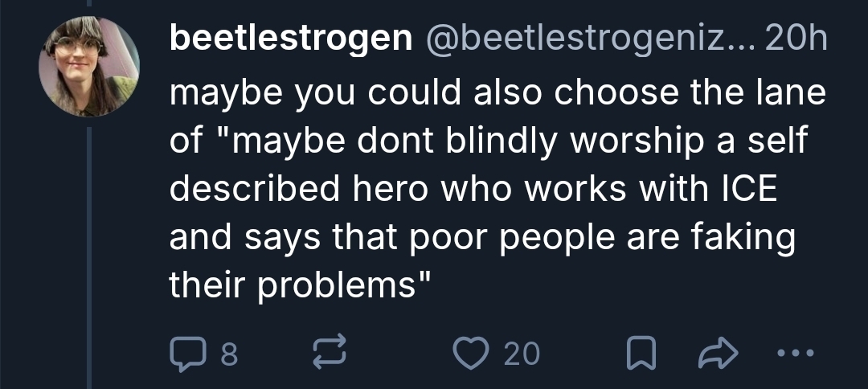Open beetlestrogen's profile picture
This screenshot has height=389, width=868.
point(89,67)
